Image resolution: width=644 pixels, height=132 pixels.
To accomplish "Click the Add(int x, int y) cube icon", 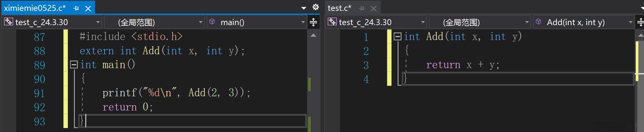I will tap(538, 22).
